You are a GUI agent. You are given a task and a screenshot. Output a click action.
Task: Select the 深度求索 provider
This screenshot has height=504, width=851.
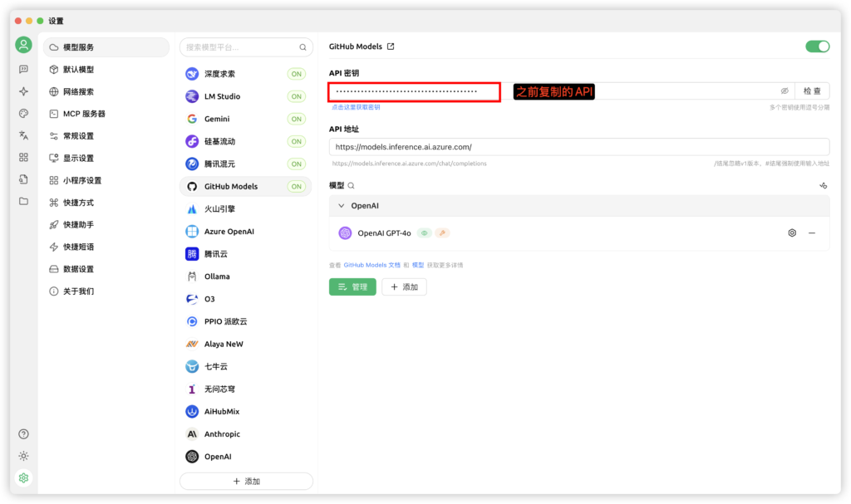click(246, 74)
